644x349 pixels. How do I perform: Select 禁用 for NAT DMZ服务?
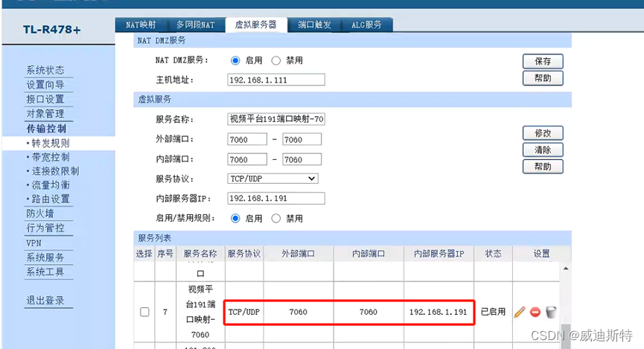[276, 61]
